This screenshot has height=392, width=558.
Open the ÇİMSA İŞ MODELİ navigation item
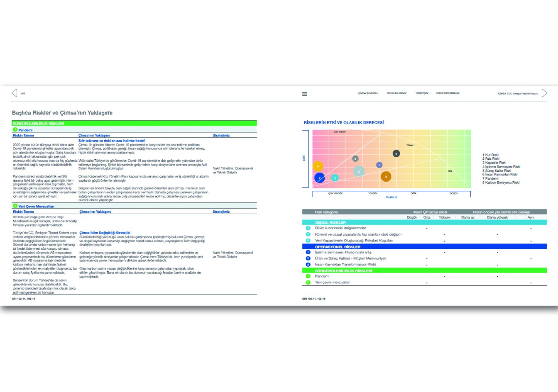[368, 93]
